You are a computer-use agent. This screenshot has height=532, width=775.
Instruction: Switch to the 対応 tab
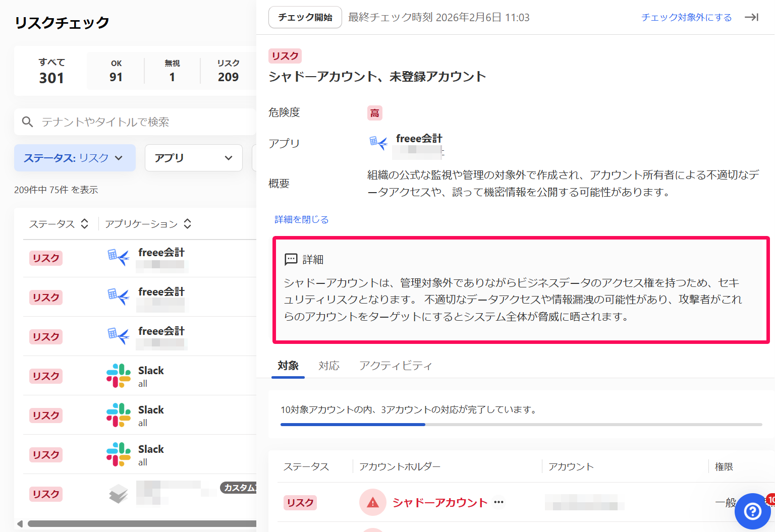(x=329, y=366)
